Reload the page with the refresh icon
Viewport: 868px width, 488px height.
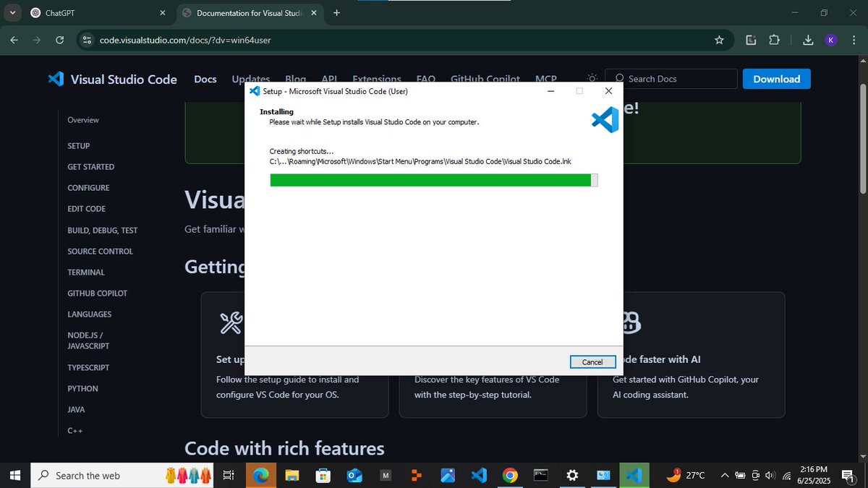pyautogui.click(x=60, y=40)
